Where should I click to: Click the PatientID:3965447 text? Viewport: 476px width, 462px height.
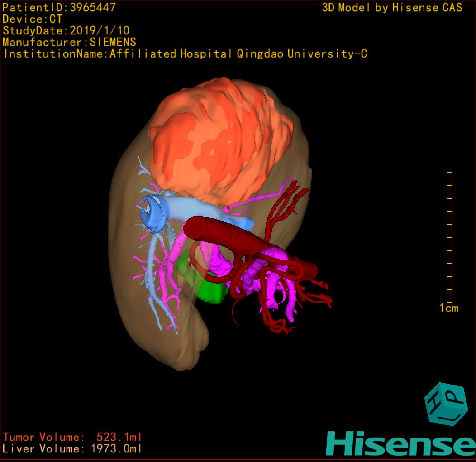(59, 7)
